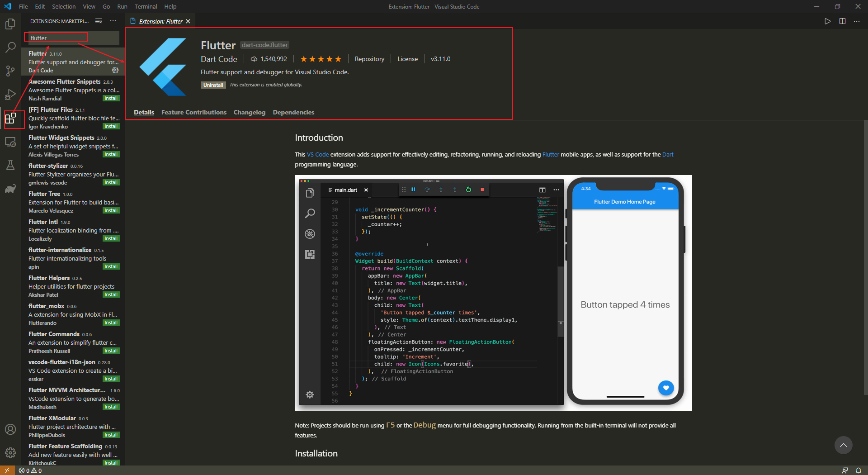Install Flutter Widget Snippets extension

click(111, 154)
